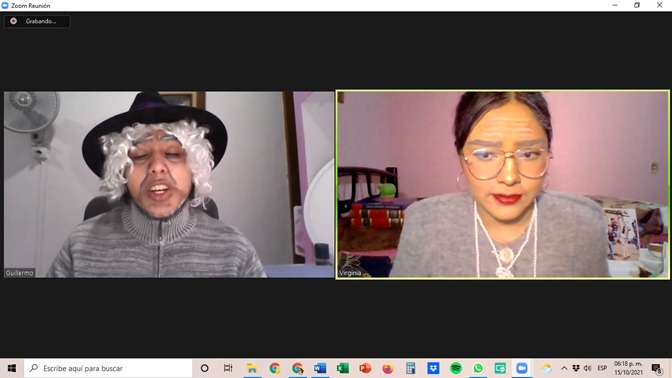Open Excel from the taskbar
The height and width of the screenshot is (378, 672).
[x=342, y=368]
